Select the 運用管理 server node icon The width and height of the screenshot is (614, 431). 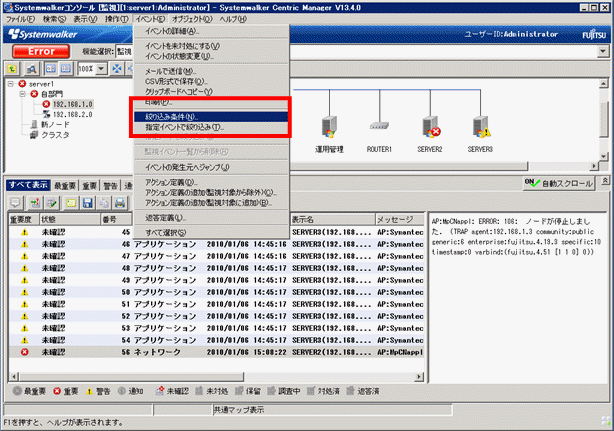[x=329, y=127]
